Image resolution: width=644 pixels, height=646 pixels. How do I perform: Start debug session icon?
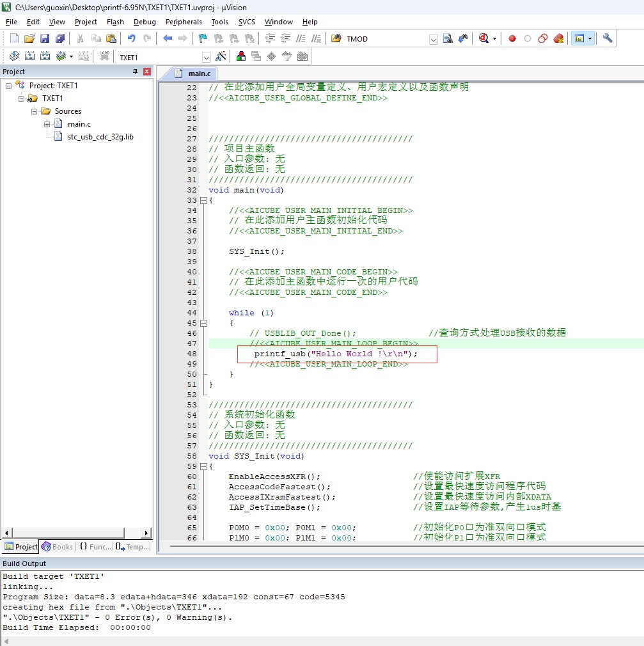483,39
